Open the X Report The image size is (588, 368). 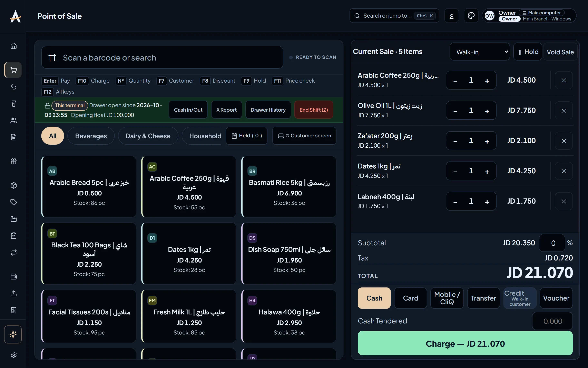[x=226, y=110]
